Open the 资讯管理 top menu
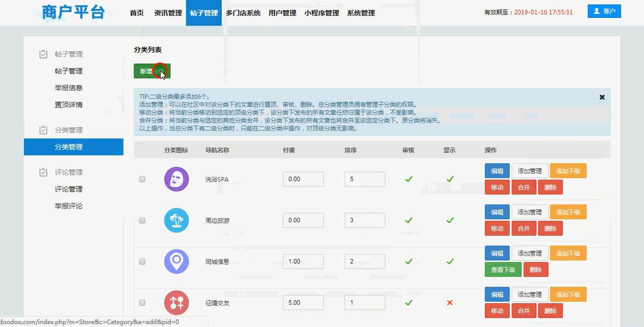The image size is (644, 327). [x=168, y=13]
